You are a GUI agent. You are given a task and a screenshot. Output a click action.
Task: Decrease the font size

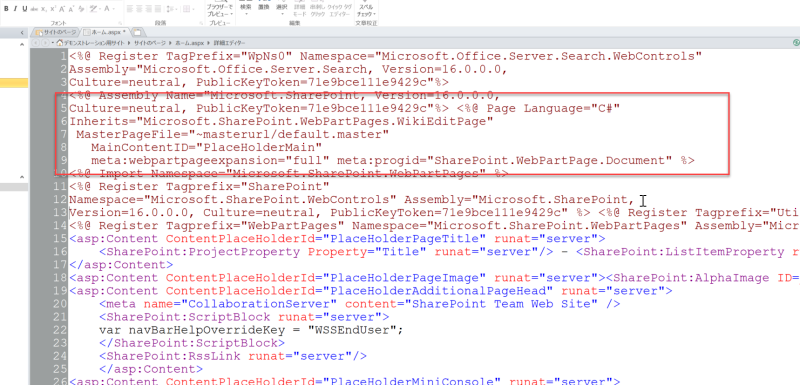[x=71, y=9]
